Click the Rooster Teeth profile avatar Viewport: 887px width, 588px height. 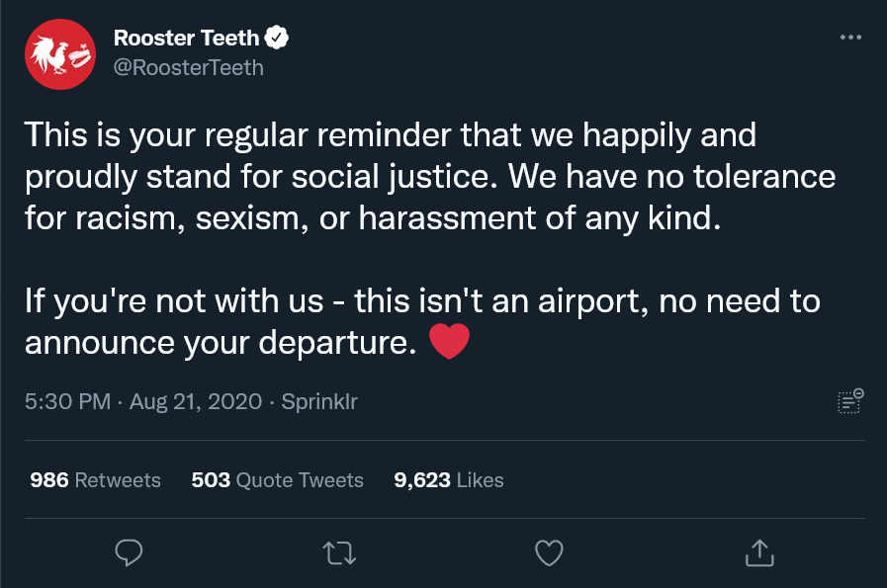coord(60,54)
